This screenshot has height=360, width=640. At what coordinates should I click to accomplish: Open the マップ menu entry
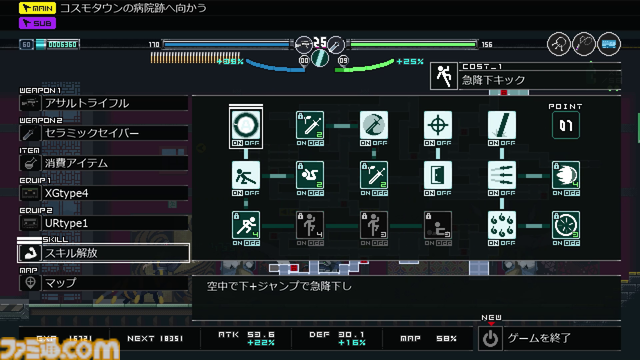click(104, 283)
